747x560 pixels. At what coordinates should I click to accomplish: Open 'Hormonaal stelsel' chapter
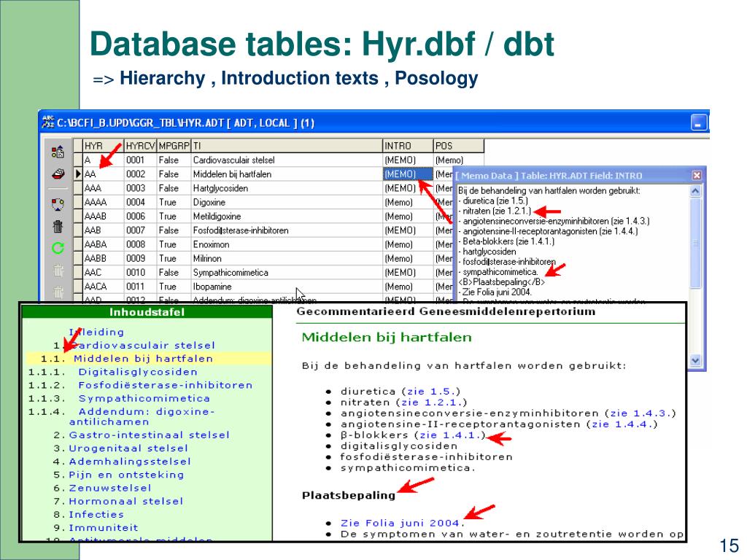pyautogui.click(x=125, y=502)
